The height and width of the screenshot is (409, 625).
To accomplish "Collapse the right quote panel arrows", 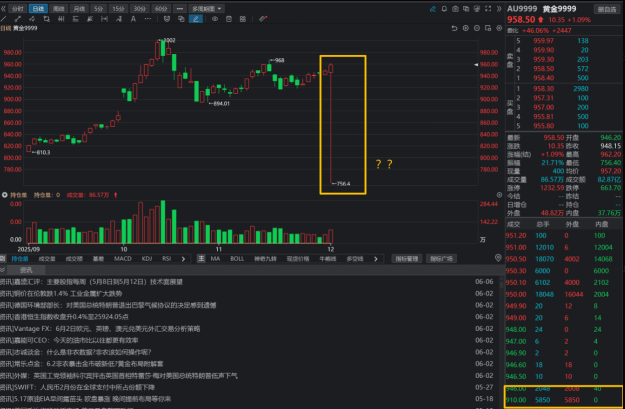I will click(x=499, y=9).
